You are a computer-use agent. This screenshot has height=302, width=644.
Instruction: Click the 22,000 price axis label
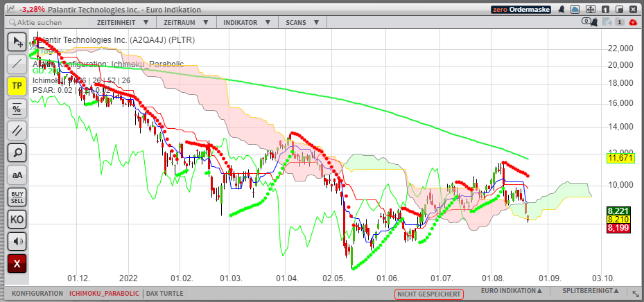pos(620,48)
